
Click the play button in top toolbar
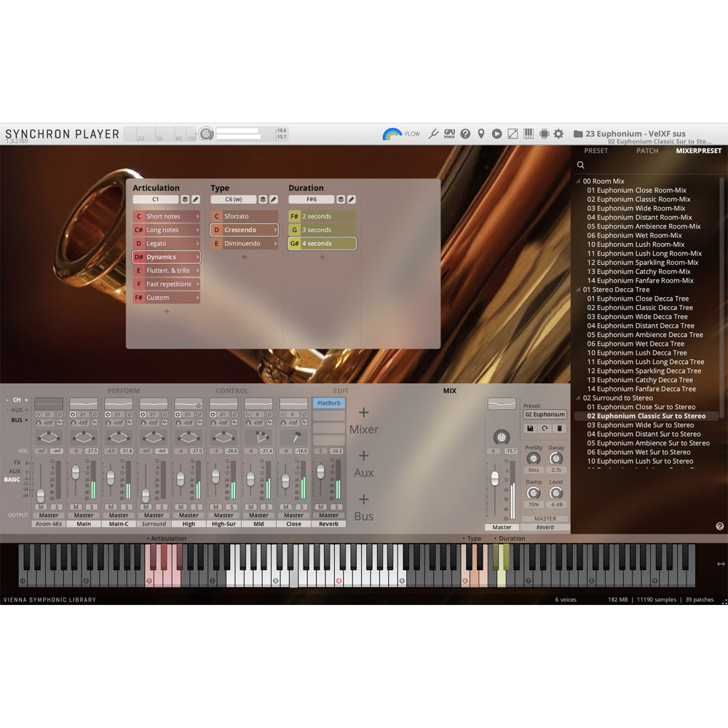point(496,134)
